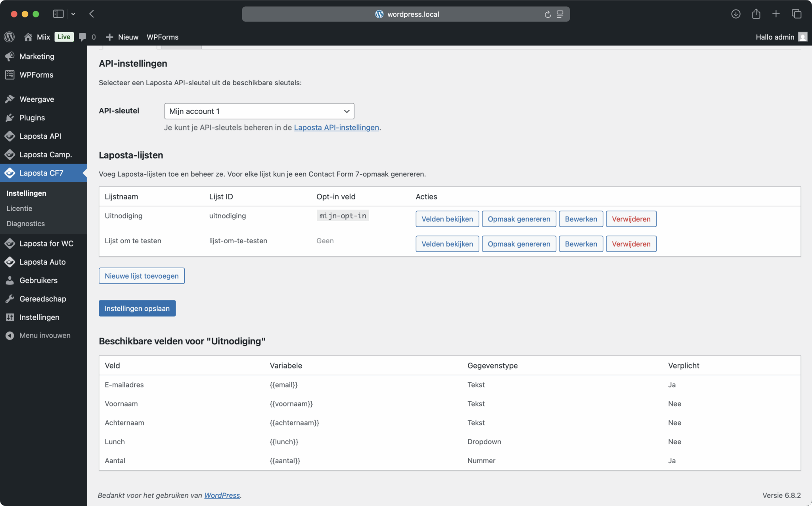Open WPForms in the admin bar
The height and width of the screenshot is (506, 812).
pyautogui.click(x=163, y=37)
